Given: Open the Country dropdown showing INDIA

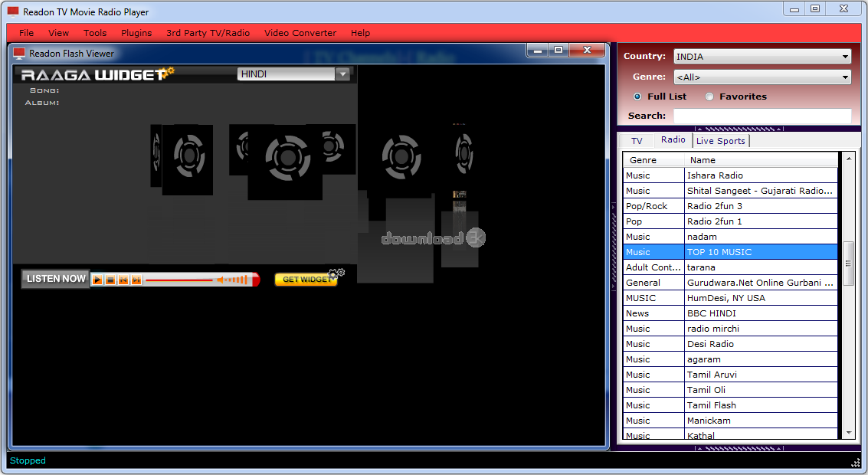Looking at the screenshot, I should pyautogui.click(x=762, y=57).
